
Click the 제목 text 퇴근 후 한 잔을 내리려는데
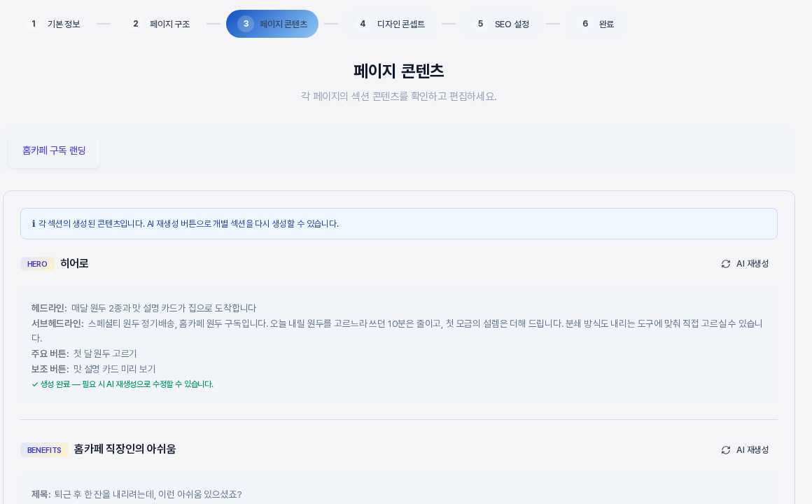point(148,494)
